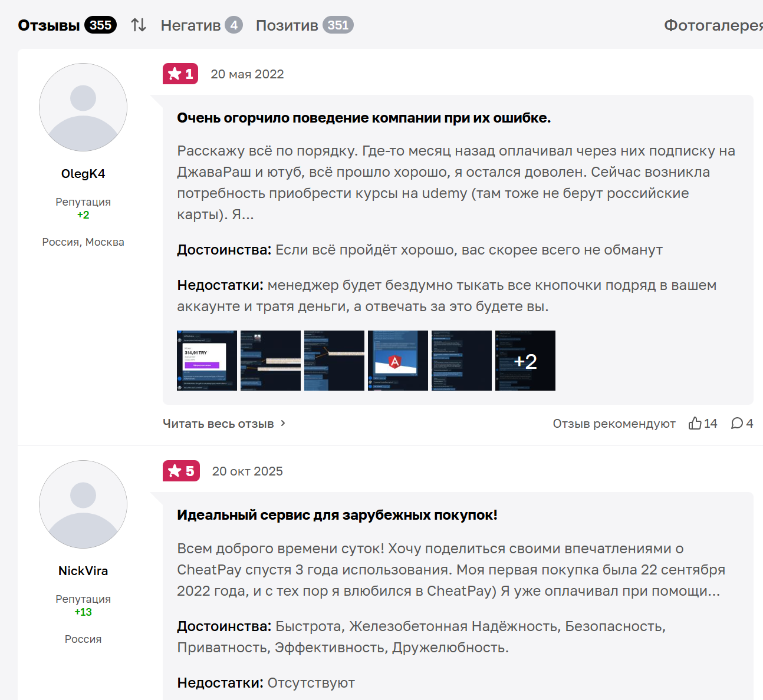Click NickVira's reputation score +13

point(83,612)
